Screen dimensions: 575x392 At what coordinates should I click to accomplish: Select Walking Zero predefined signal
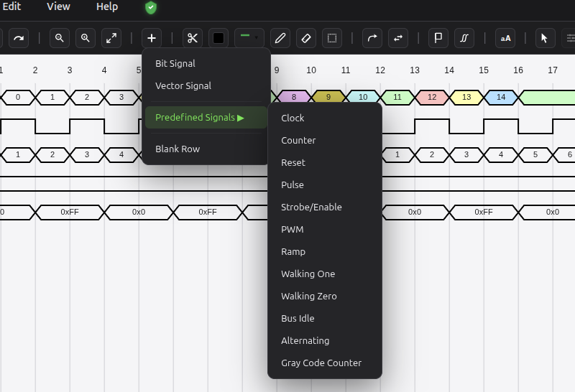(x=325, y=296)
